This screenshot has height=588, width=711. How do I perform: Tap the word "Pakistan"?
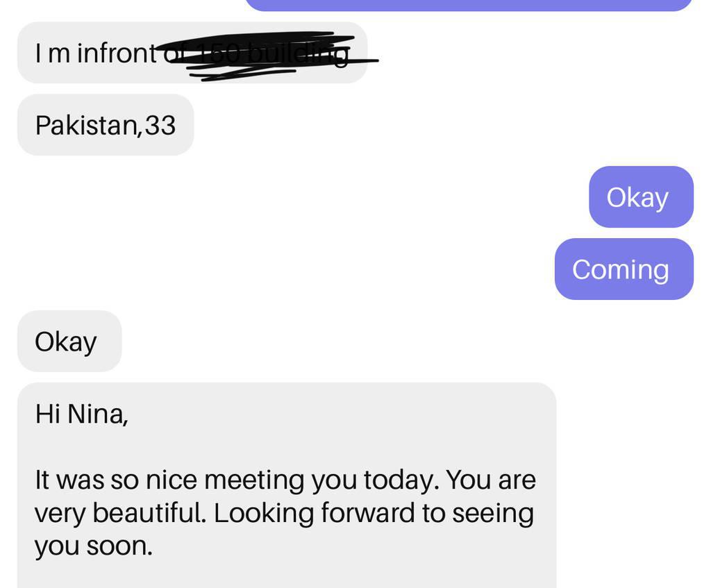(87, 125)
